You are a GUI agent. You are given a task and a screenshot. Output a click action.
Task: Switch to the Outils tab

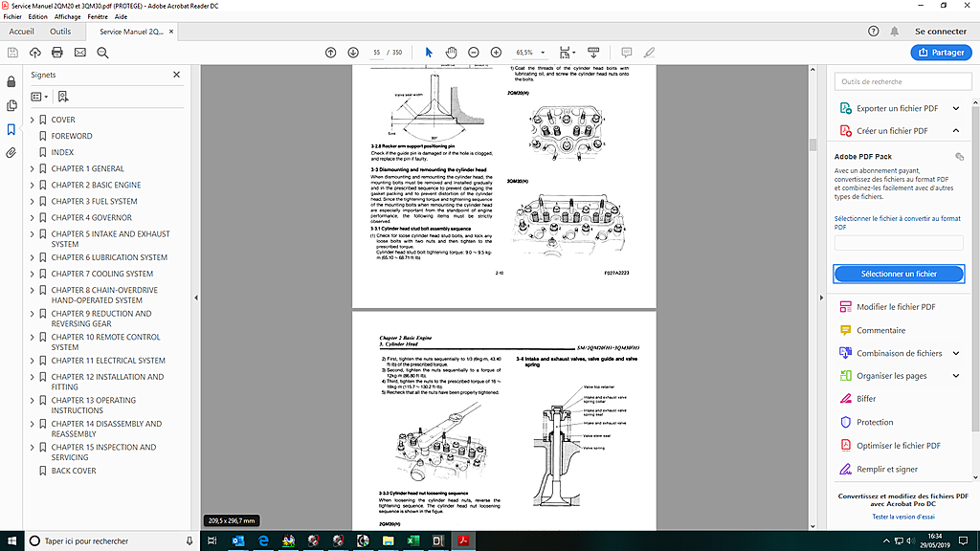coord(60,32)
